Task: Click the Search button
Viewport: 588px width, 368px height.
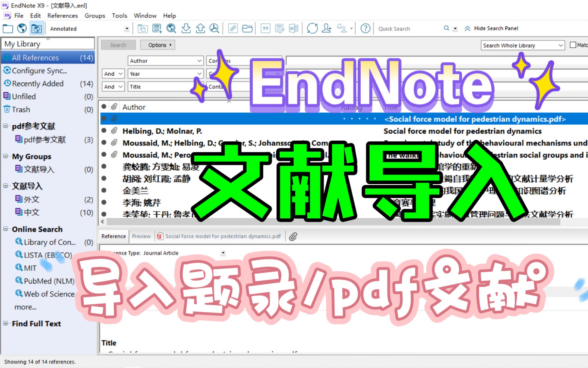Action: tap(118, 45)
